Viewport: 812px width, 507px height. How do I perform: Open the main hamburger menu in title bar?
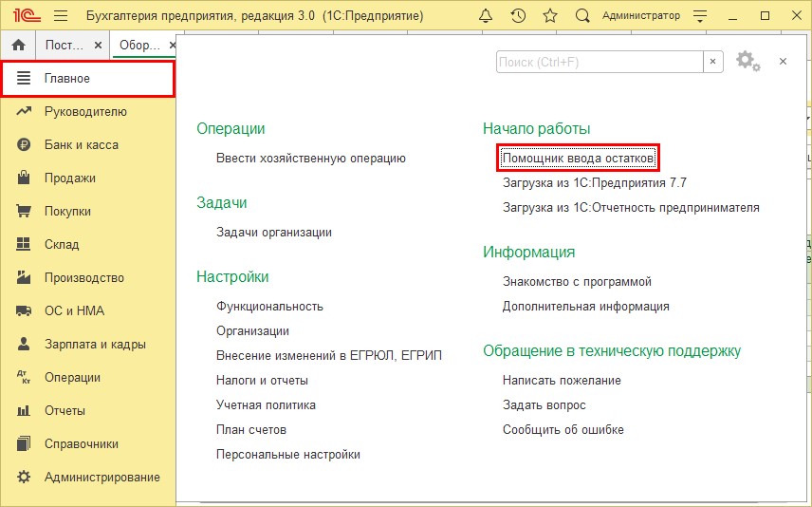tap(61, 15)
